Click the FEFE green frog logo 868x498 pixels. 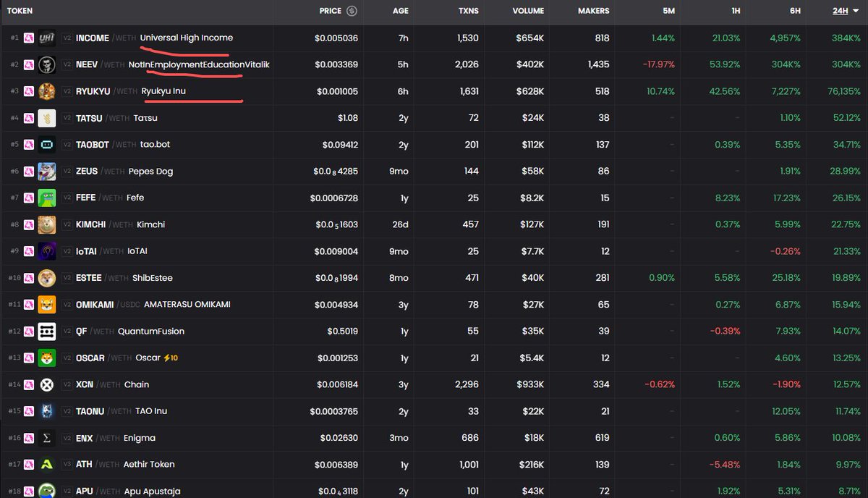(x=47, y=198)
